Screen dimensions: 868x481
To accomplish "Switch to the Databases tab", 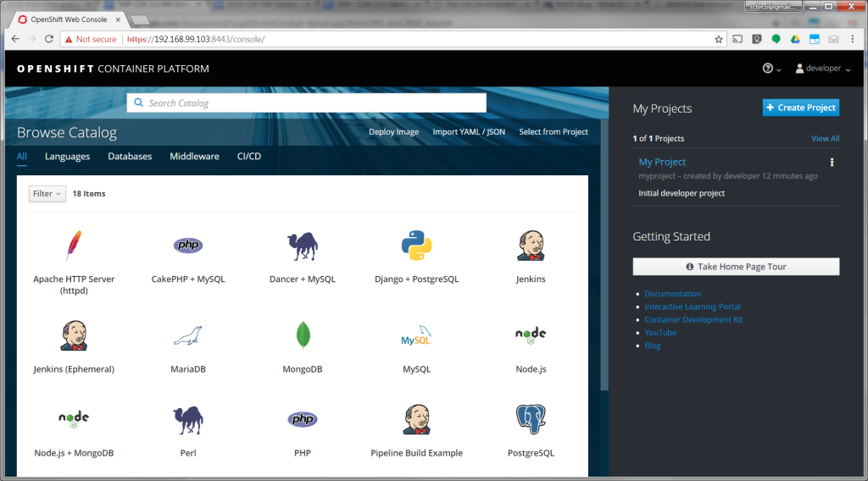I will [130, 157].
